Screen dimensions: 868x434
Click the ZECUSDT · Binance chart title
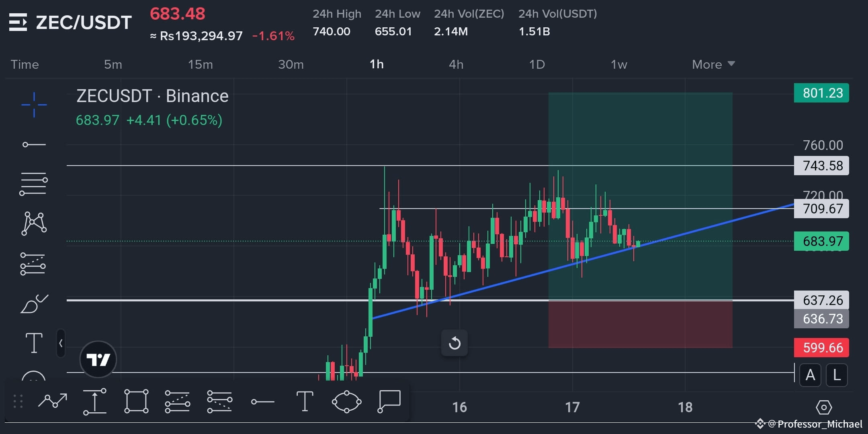click(152, 96)
